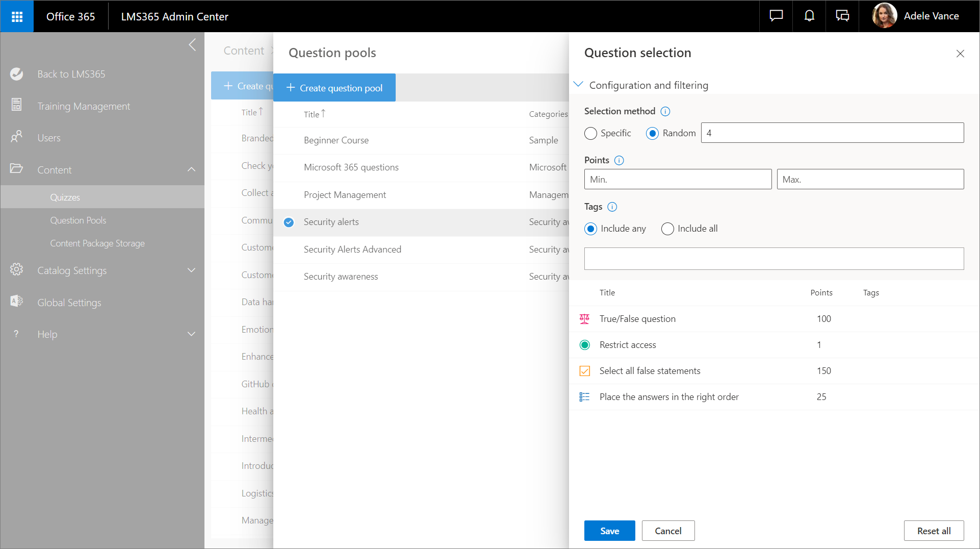Select the Include any tags option

tap(590, 229)
